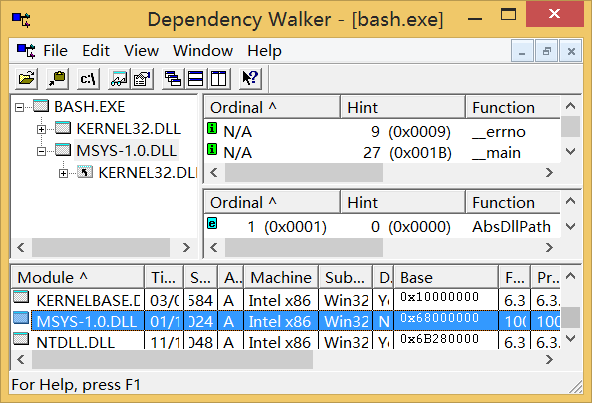Click the BASH.EXE module icon in the tree
Viewport: 592px width, 403px height.
[41, 106]
